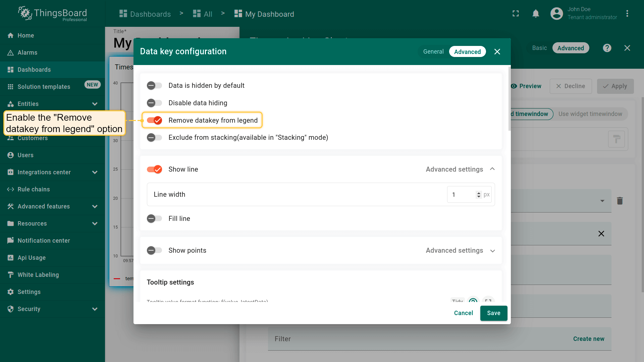Collapse Show line Advanced settings
Image resolution: width=644 pixels, height=362 pixels.
(x=492, y=169)
